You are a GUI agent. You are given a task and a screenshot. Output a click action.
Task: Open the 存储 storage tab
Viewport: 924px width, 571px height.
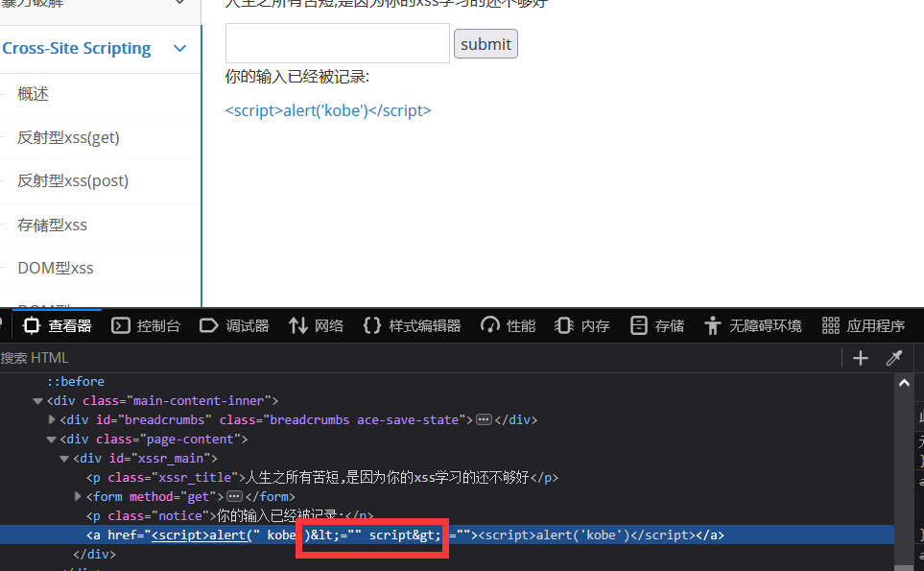(x=657, y=326)
